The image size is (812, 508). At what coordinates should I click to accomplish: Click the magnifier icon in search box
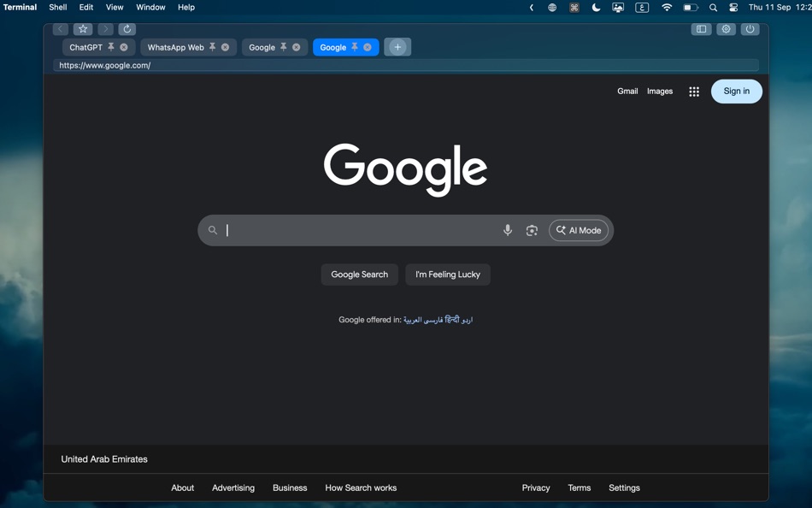click(213, 230)
